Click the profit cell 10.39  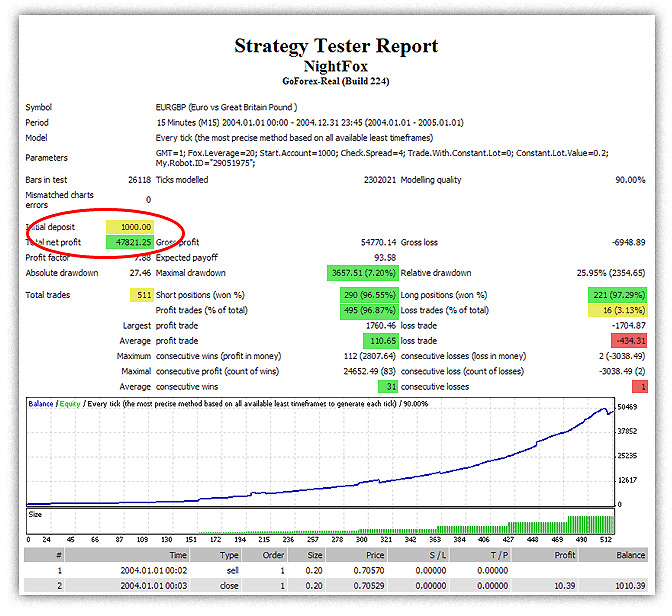coord(565,586)
